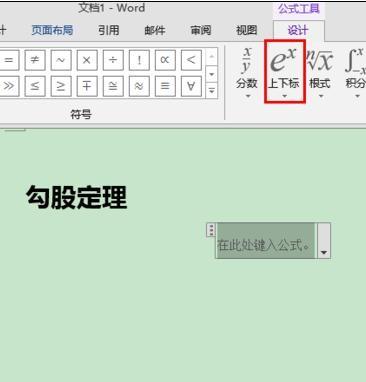The height and width of the screenshot is (382, 366).
Task: Insert the identical-to (≡) symbol
Action: [x=165, y=86]
